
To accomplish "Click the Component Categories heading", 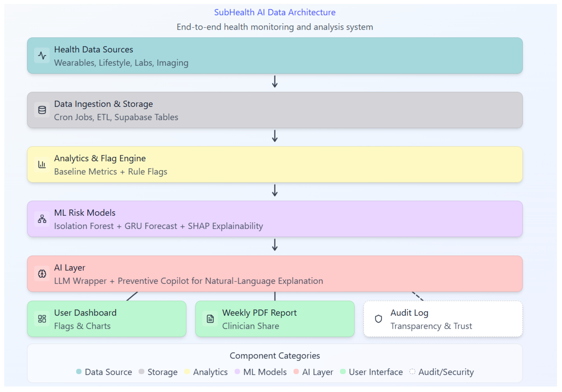I will [x=275, y=355].
